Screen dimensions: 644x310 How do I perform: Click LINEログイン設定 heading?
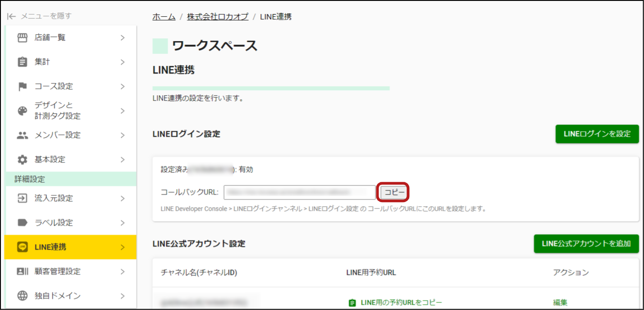click(187, 134)
